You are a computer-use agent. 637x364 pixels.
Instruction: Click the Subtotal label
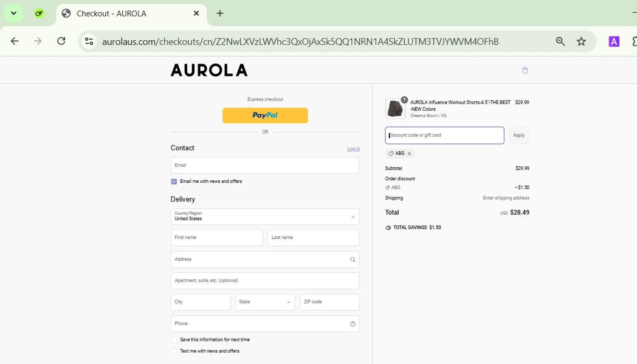[394, 168]
